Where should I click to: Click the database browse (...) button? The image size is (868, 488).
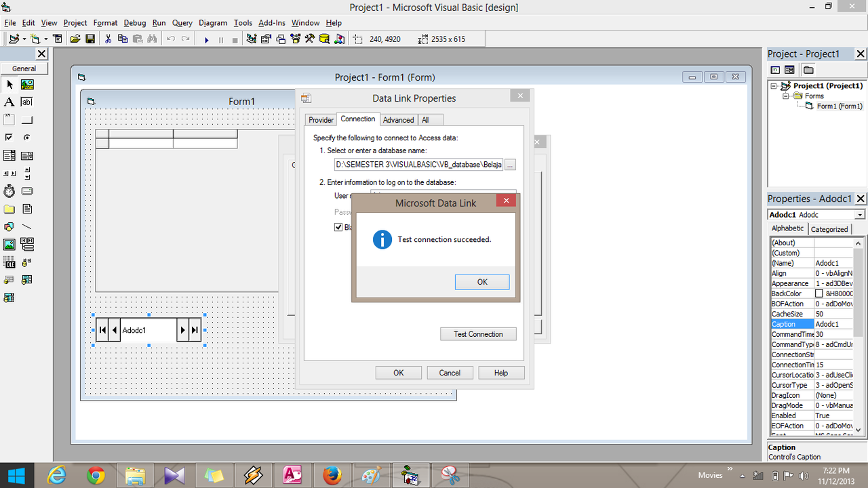point(511,165)
